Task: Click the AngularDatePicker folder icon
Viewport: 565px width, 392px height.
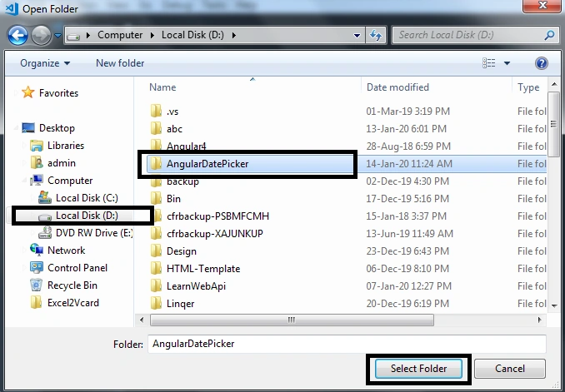Action: pyautogui.click(x=156, y=164)
